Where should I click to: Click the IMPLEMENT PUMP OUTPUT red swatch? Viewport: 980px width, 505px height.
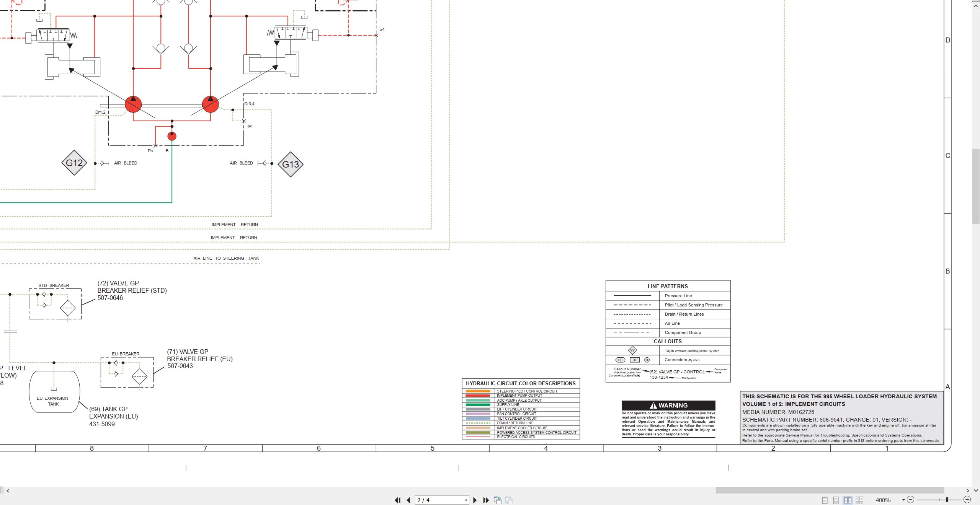point(478,396)
